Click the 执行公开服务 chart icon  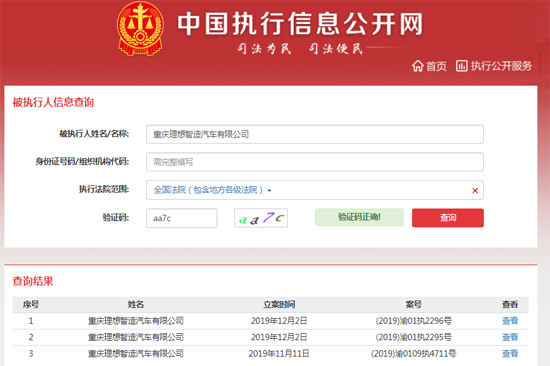click(x=462, y=66)
